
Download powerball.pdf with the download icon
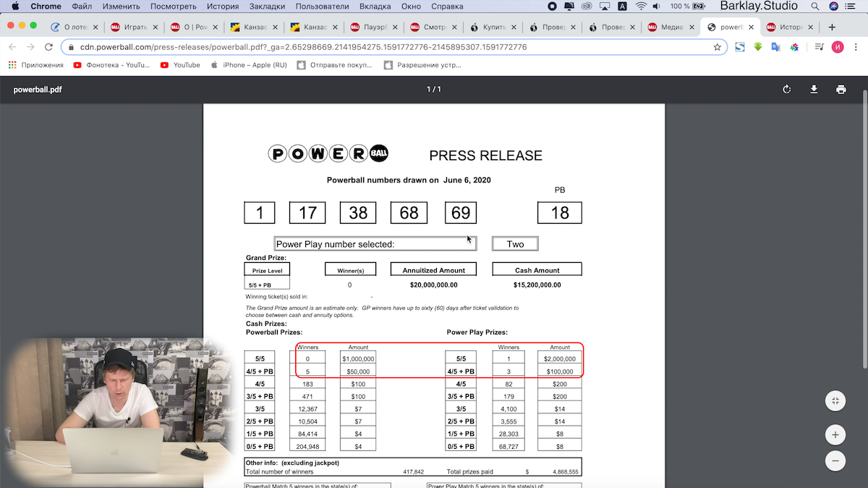pyautogui.click(x=814, y=90)
